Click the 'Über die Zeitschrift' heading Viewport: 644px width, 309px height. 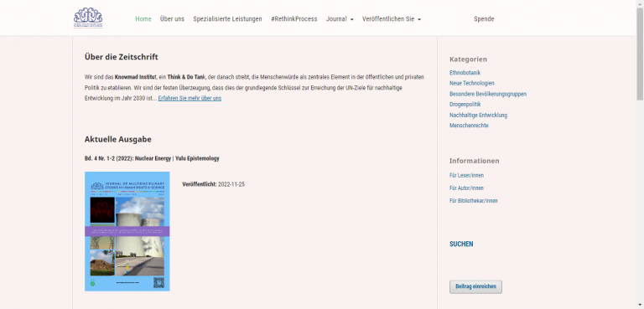[x=121, y=57]
